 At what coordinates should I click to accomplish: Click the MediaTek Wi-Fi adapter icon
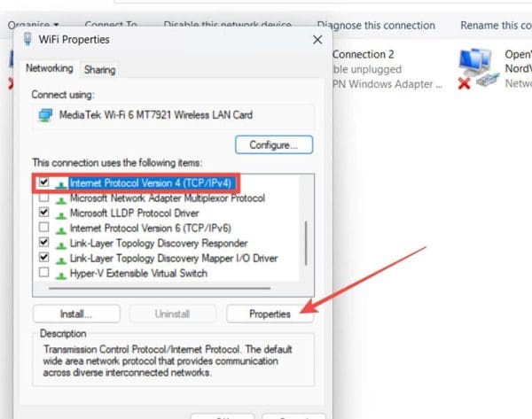(44, 113)
